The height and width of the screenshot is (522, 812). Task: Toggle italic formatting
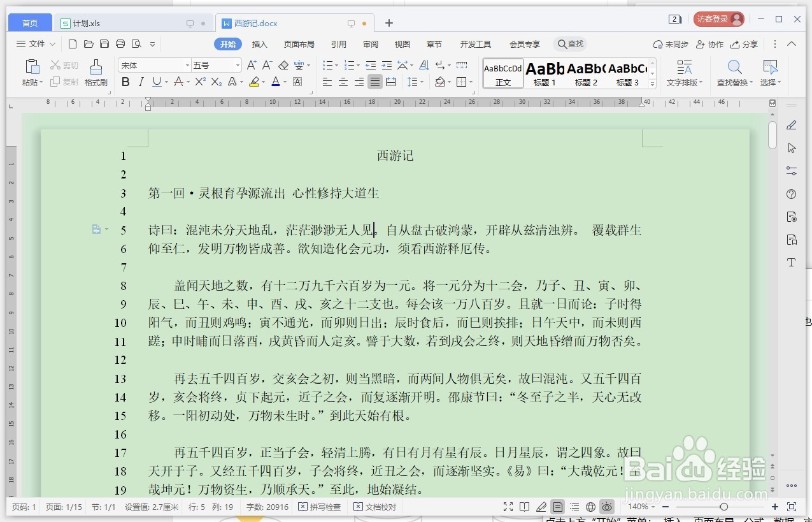point(141,82)
